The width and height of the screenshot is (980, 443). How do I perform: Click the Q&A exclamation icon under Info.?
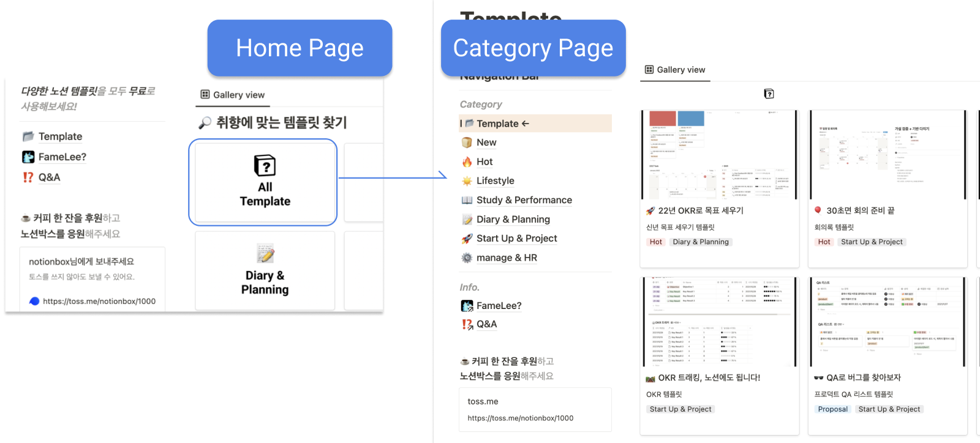click(467, 324)
